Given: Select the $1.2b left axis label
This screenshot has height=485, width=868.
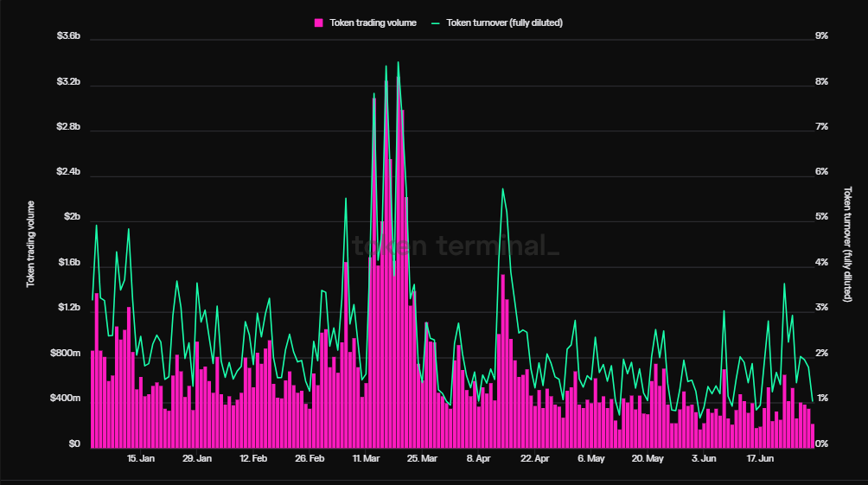Looking at the screenshot, I should (x=70, y=307).
